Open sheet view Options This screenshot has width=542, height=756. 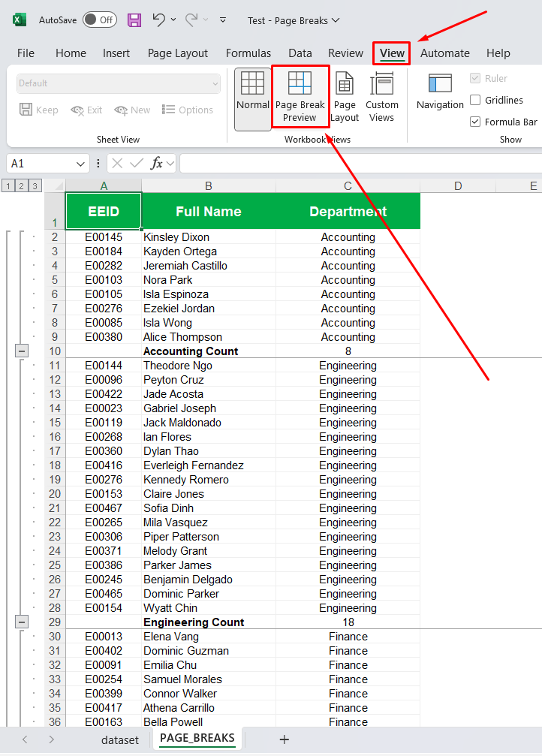pos(188,110)
